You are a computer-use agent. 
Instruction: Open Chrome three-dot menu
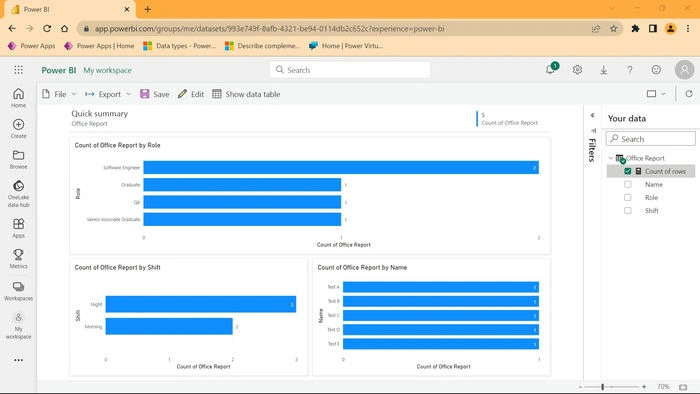(688, 29)
